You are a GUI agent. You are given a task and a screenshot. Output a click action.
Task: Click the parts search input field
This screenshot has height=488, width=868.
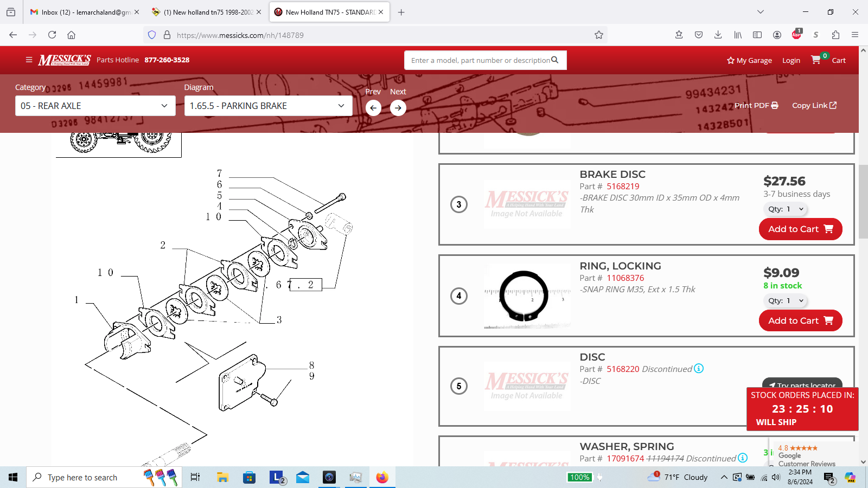tap(480, 60)
